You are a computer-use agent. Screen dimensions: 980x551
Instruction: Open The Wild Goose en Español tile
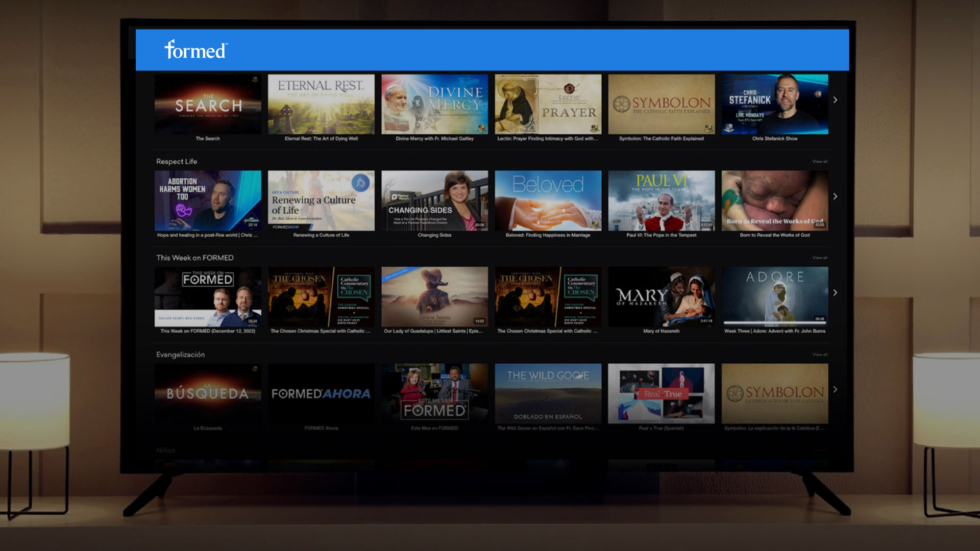(548, 393)
